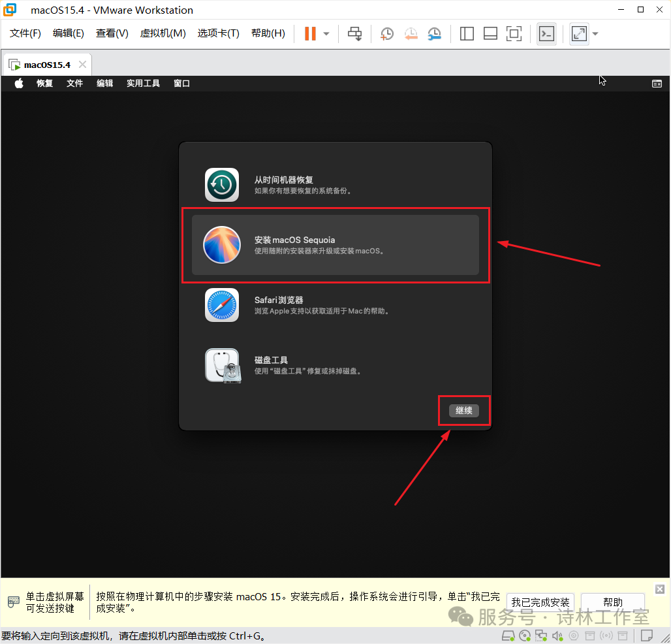The height and width of the screenshot is (644, 671).
Task: Click the keyboard hint icon in the hint bar
Action: [13, 602]
